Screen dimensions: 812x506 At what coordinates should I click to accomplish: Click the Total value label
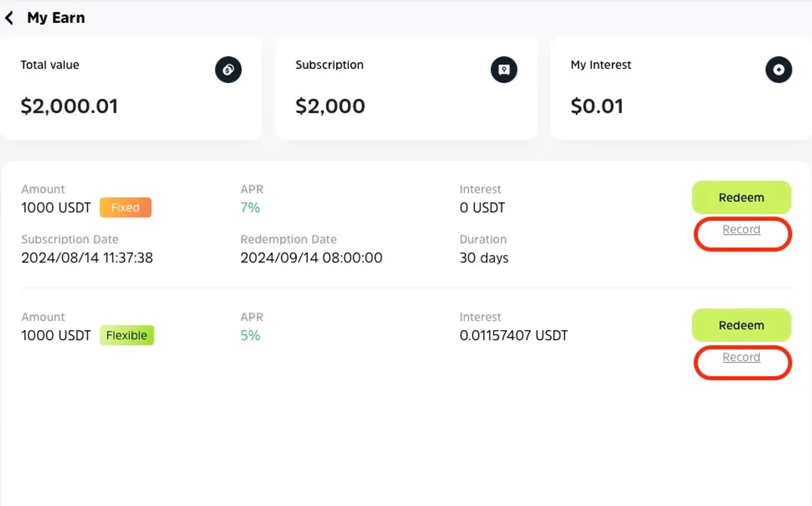[x=50, y=65]
